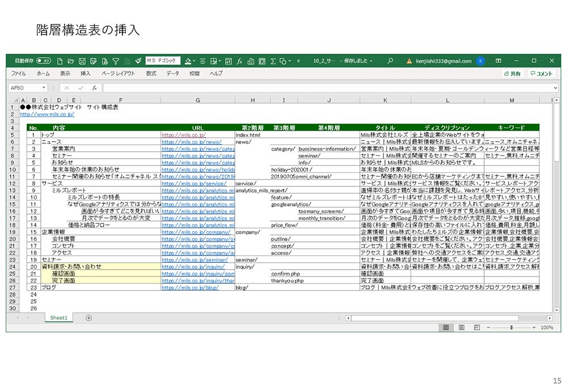This screenshot has width=567, height=392.
Task: Toggle AutoSave from オフ to on
Action: (x=43, y=61)
